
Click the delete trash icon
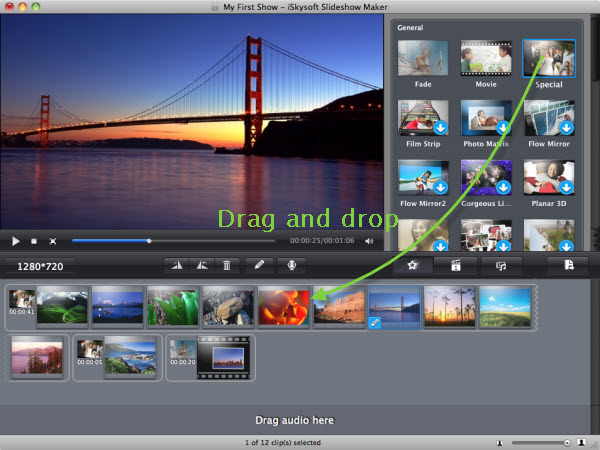[x=227, y=266]
